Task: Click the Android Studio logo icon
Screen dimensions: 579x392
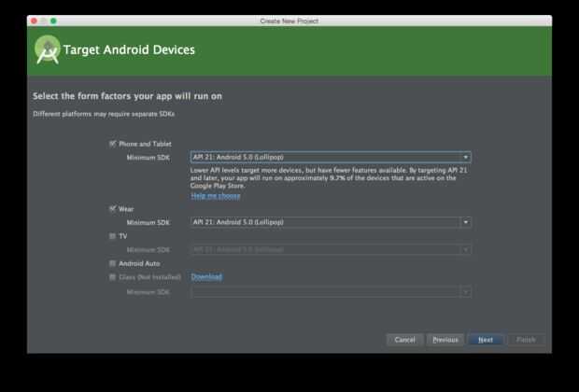Action: (47, 49)
